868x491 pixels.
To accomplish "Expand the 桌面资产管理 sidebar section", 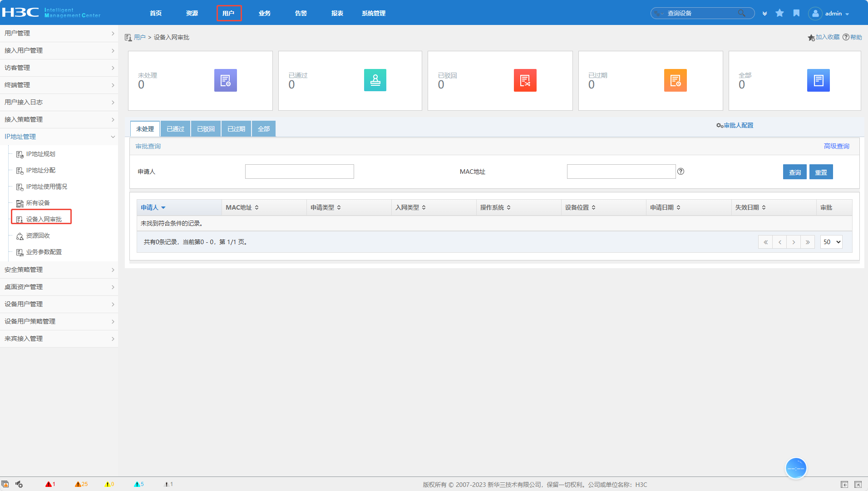I will (x=59, y=287).
